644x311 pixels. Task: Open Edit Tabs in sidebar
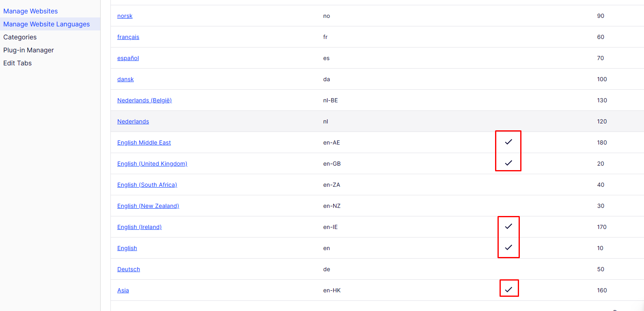tap(17, 63)
